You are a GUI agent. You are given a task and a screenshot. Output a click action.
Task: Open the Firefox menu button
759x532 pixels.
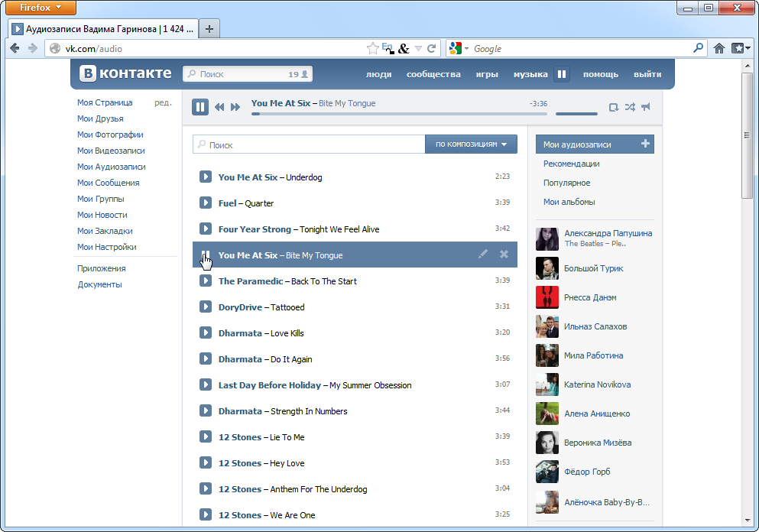tap(41, 7)
